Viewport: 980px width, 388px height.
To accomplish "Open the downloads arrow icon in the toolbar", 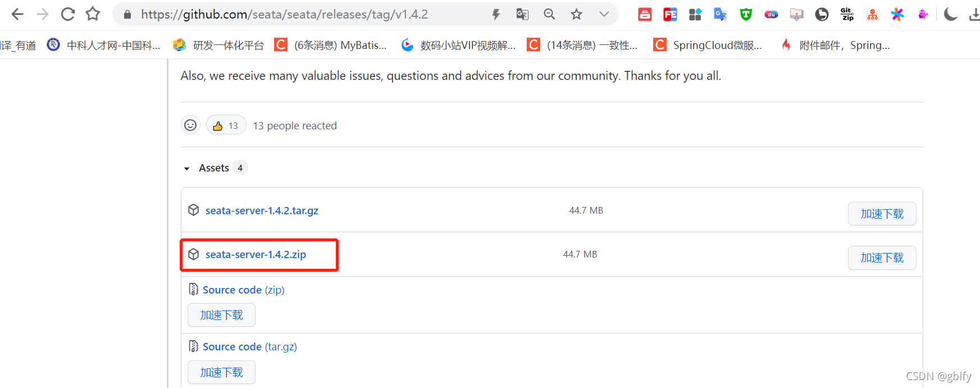I will tap(975, 15).
